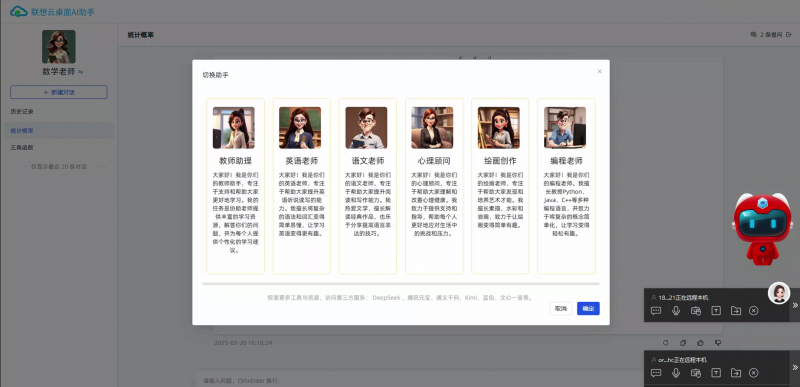This screenshot has height=387, width=800.
Task: Click file transfer folder icon in 18...21 panel
Action: 736,311
